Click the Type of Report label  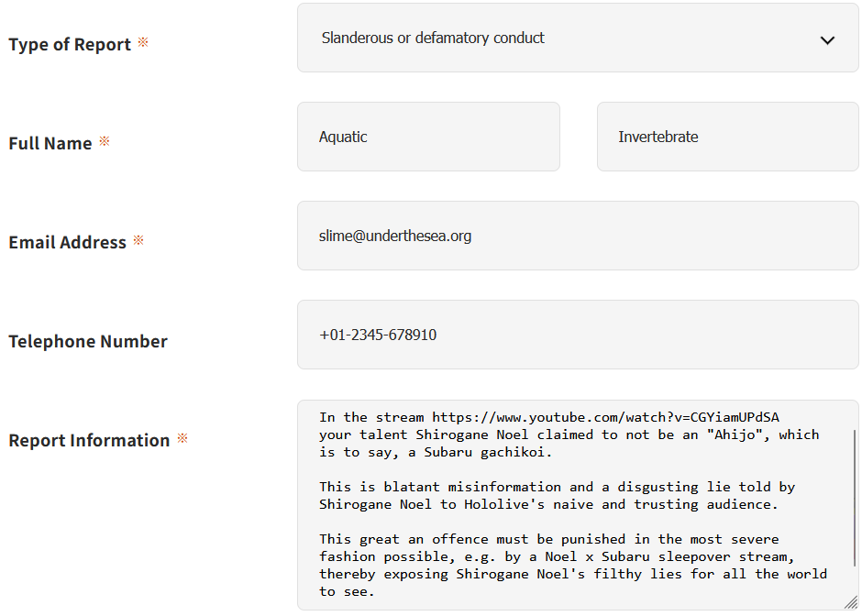click(x=70, y=45)
